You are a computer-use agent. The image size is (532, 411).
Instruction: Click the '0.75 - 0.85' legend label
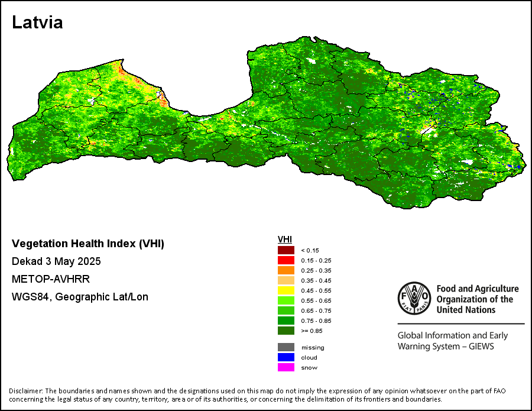pyautogui.click(x=316, y=321)
